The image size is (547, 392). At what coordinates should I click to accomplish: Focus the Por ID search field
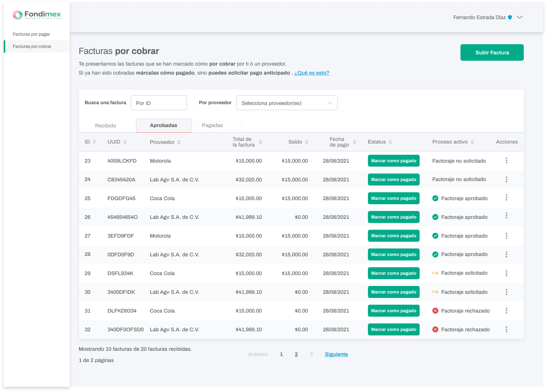point(159,103)
